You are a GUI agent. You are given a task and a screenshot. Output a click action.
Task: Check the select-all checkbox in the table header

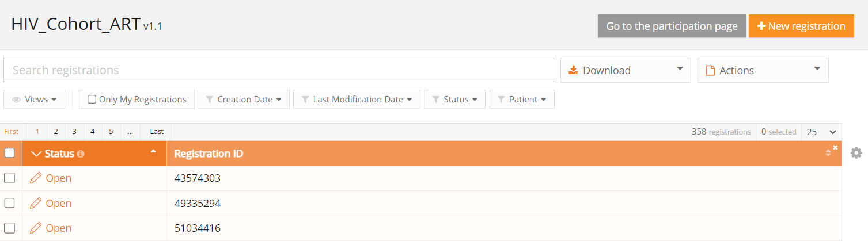(10, 153)
